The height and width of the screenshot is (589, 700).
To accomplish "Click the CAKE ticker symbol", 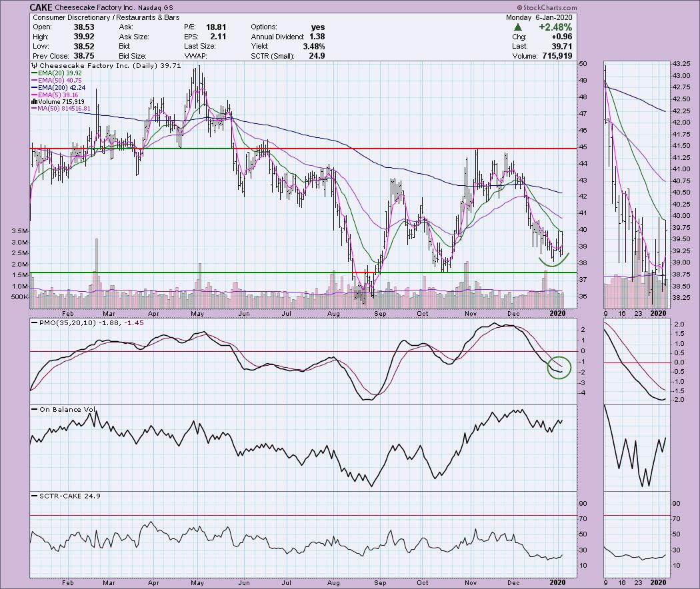I will (x=41, y=7).
